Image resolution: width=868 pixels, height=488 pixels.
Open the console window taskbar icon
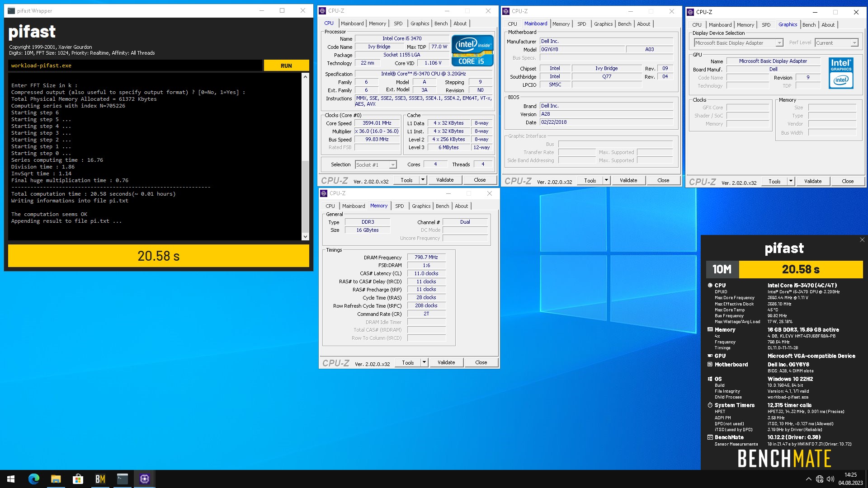(123, 479)
